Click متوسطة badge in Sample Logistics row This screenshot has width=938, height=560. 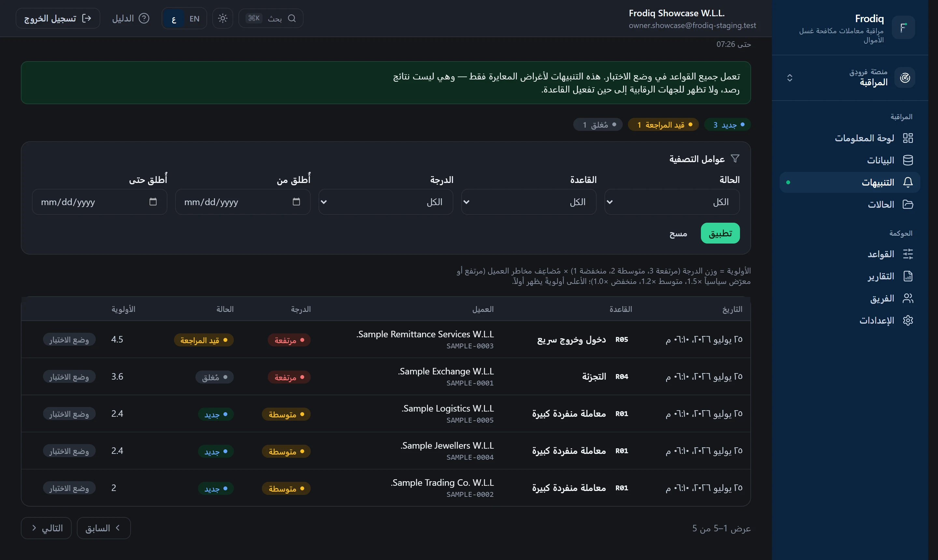286,414
